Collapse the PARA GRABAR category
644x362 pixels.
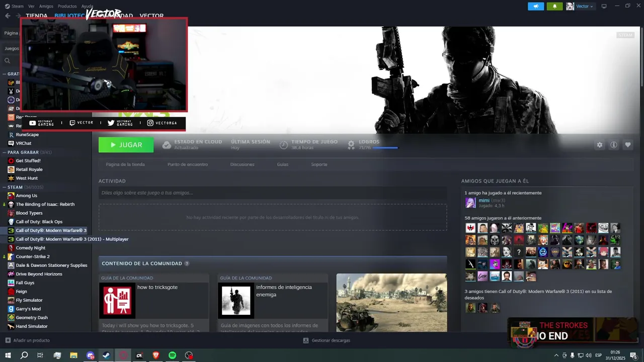pos(5,152)
